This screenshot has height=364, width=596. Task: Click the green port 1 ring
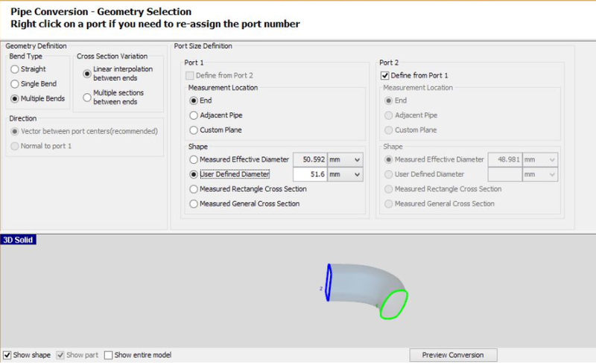point(394,304)
